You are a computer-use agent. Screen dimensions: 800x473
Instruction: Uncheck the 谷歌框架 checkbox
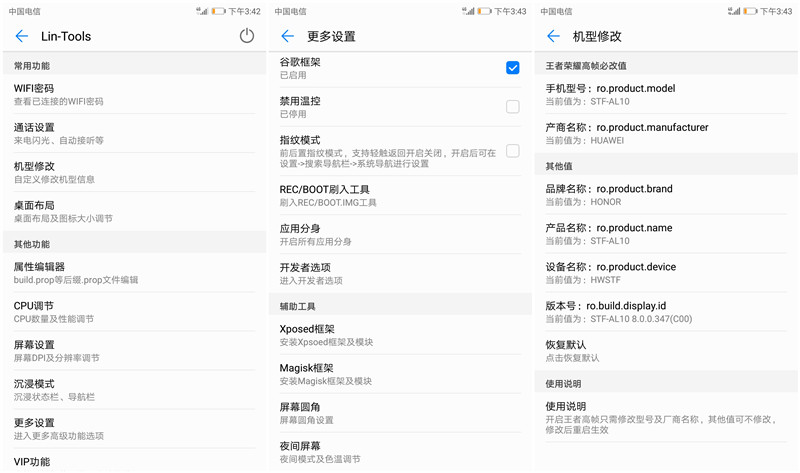pyautogui.click(x=513, y=67)
